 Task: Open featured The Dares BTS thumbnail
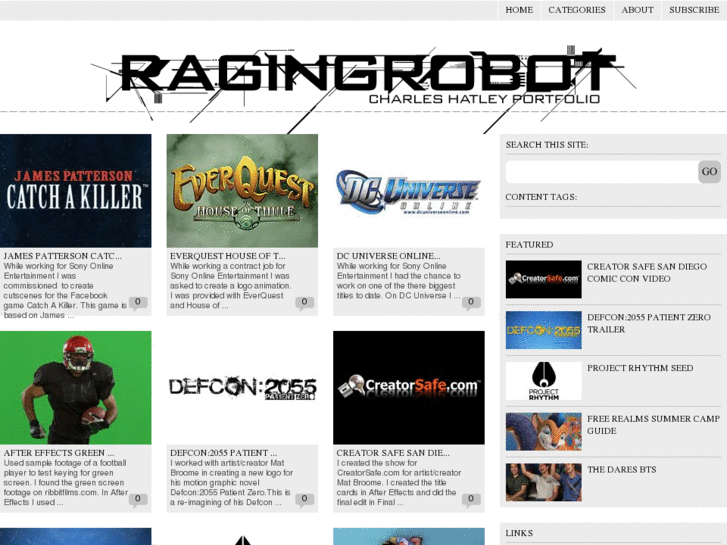[x=543, y=482]
